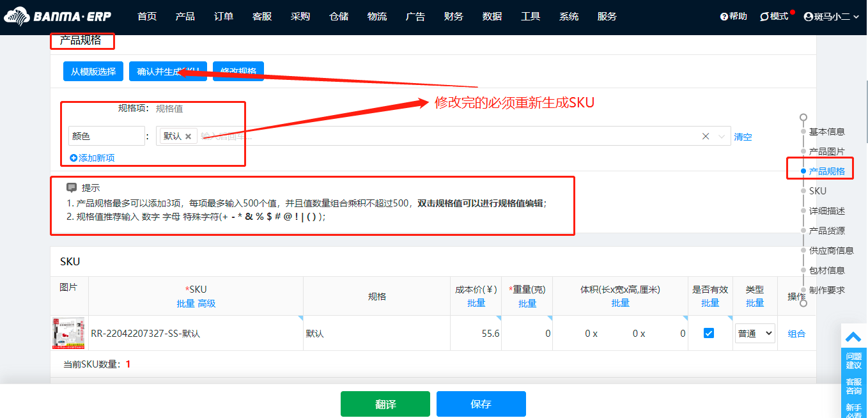868x418 pixels.
Task: Click 批量 under SKU column header
Action: tap(185, 304)
